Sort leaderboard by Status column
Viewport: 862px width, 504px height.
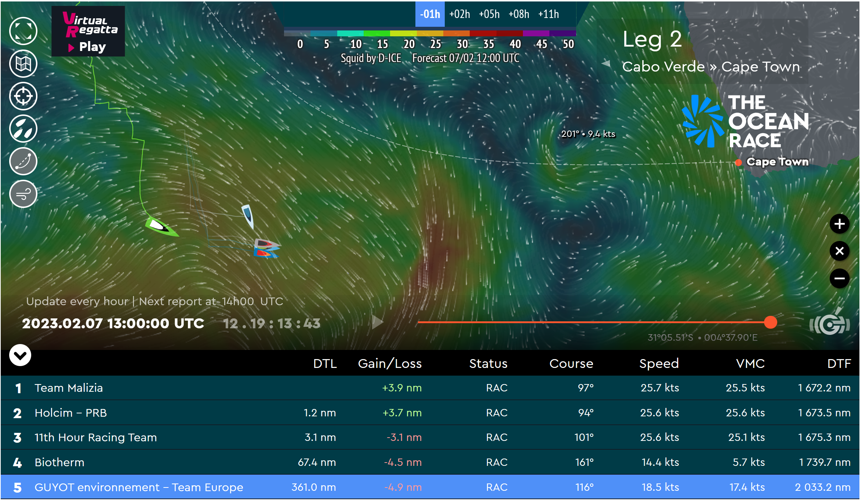tap(488, 364)
